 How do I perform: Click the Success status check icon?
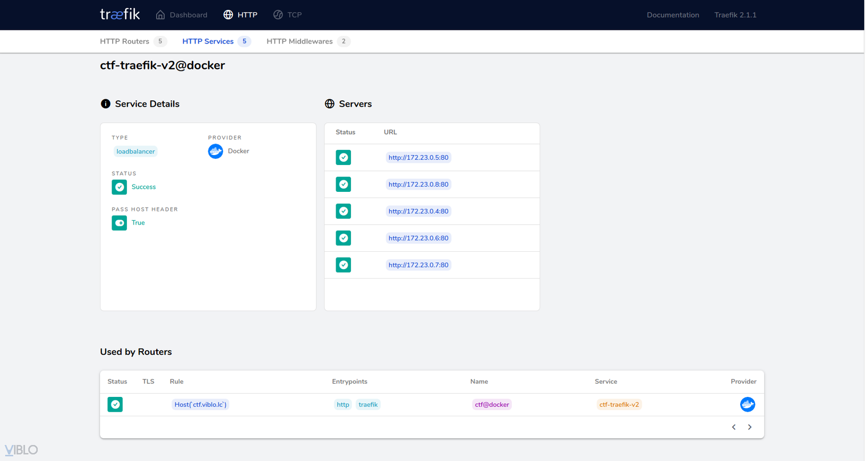(x=119, y=187)
